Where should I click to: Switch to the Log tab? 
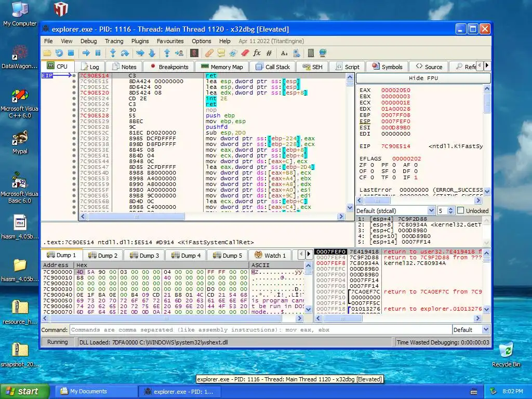point(90,67)
